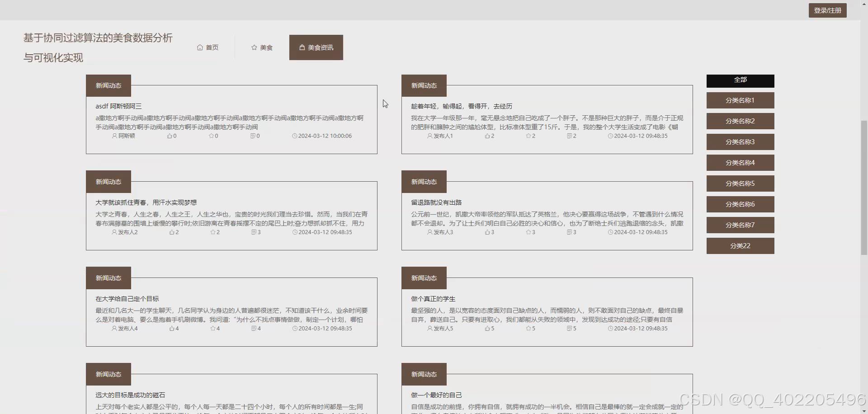The width and height of the screenshot is (868, 414).
Task: Click author name 发布人4
Action: pos(128,329)
